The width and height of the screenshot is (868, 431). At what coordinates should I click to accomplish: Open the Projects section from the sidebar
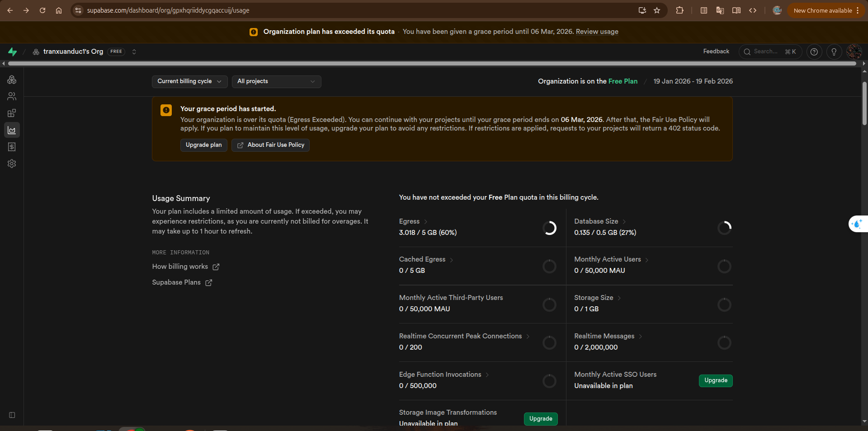point(12,80)
